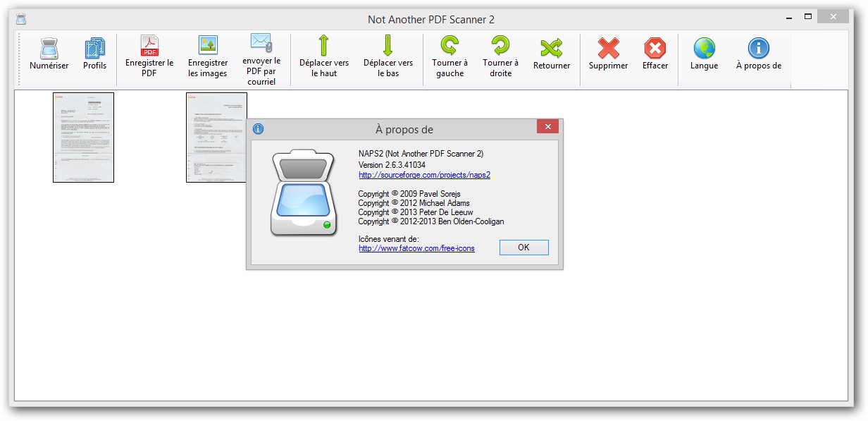This screenshot has height=421, width=868.
Task: Click Enregistrer les images icon
Action: tap(208, 46)
